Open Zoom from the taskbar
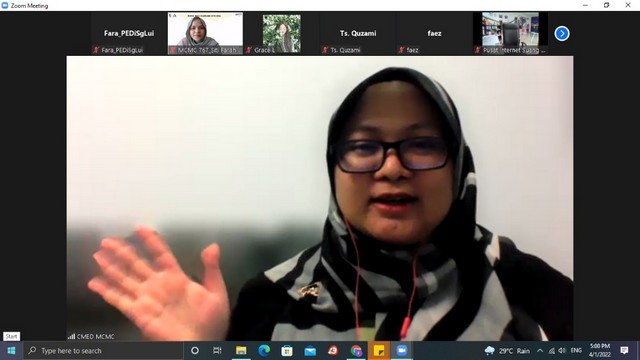Screen dimensions: 640x360 pyautogui.click(x=402, y=351)
